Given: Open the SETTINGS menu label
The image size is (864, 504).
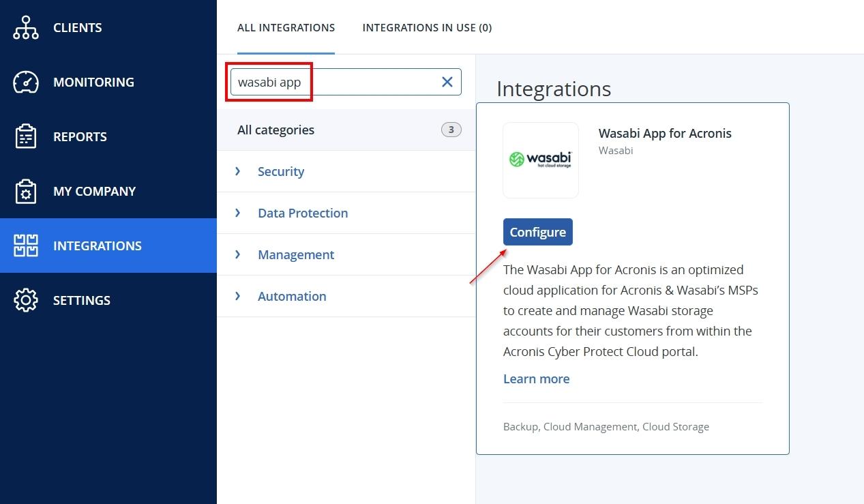Looking at the screenshot, I should point(82,300).
